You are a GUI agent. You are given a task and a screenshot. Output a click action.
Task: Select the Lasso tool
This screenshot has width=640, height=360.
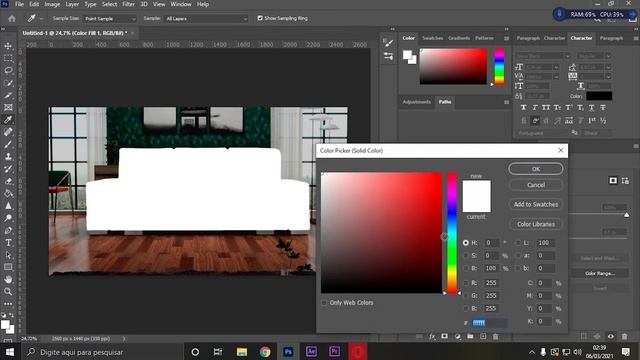[x=8, y=71]
